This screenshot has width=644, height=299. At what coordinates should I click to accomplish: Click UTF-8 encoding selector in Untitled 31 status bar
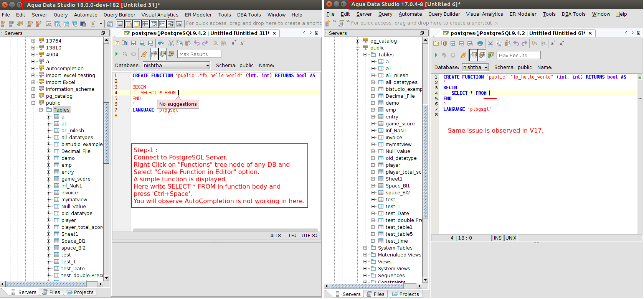(309, 236)
